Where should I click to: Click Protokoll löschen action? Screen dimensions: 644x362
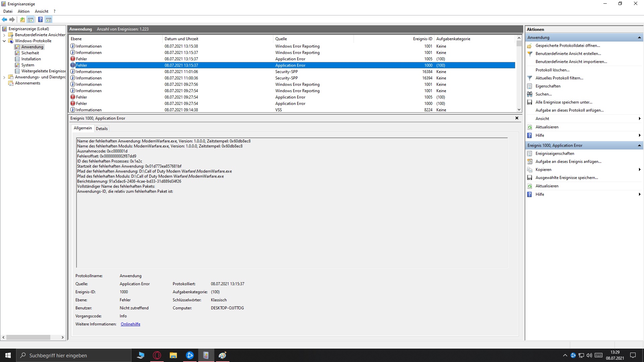[x=552, y=70]
